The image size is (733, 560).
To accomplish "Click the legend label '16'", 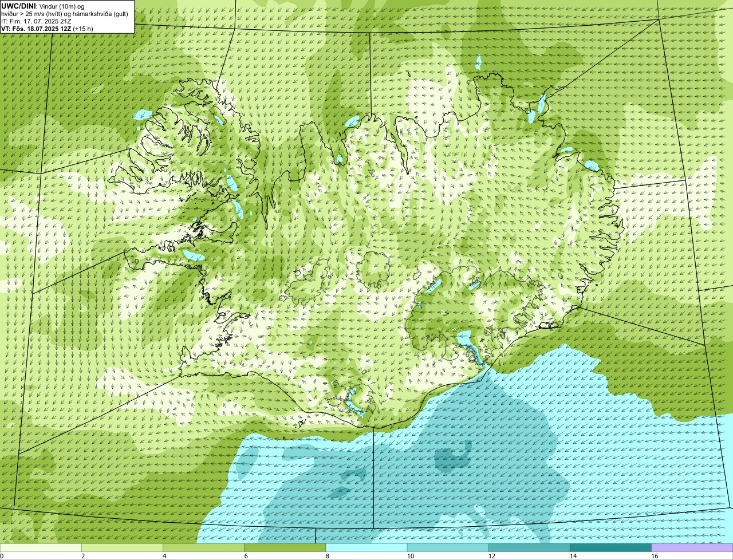I will click(x=655, y=556).
